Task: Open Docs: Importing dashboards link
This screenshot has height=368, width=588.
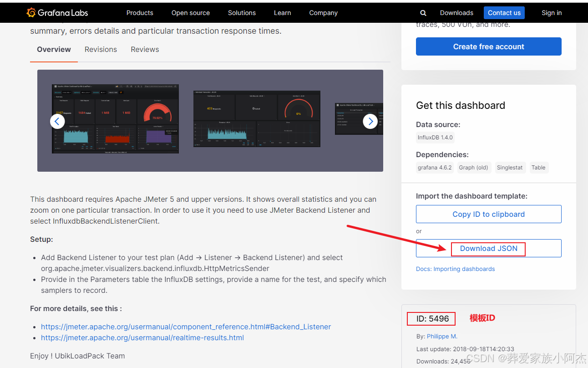Action: [x=456, y=269]
